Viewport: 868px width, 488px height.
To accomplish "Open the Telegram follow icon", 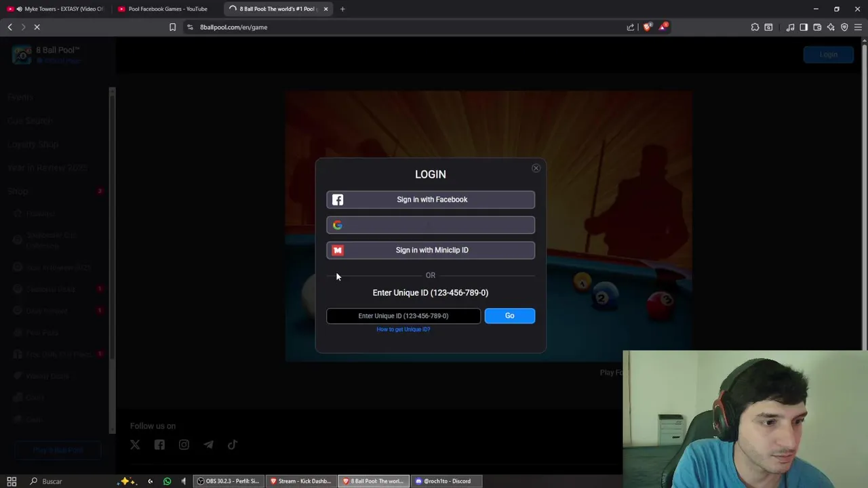I will (208, 445).
